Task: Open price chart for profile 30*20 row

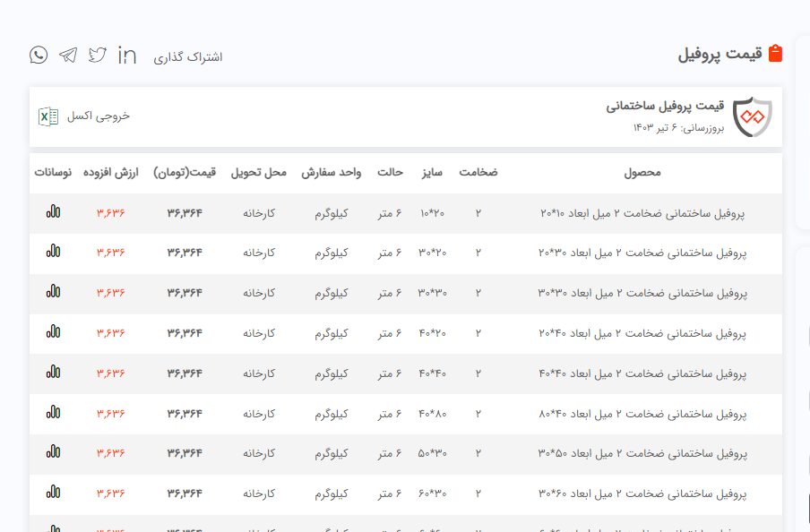Action: click(54, 252)
